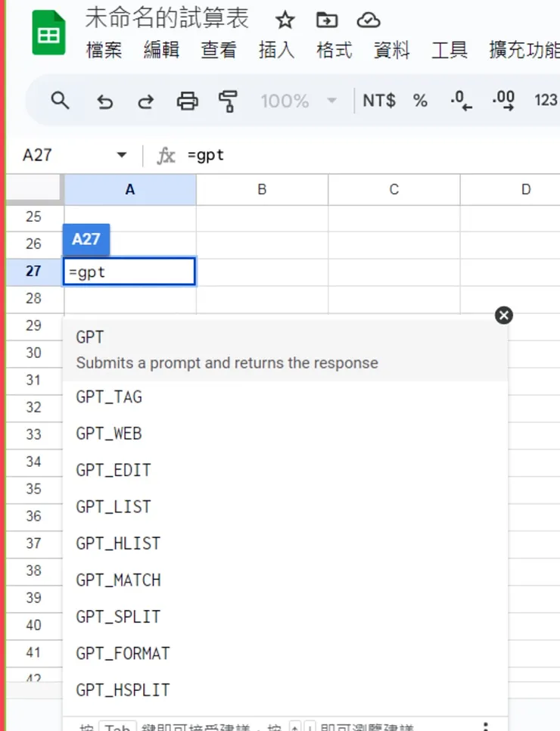Select column C header
This screenshot has width=560, height=731.
point(394,189)
